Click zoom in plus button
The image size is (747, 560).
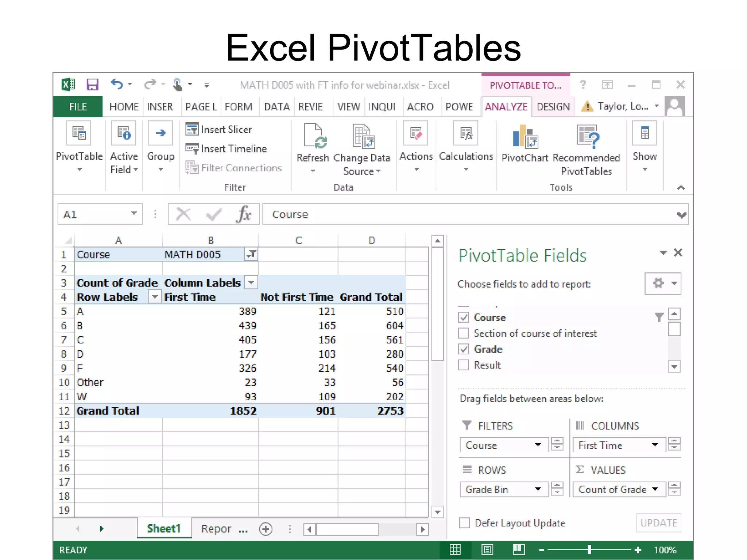[x=638, y=550]
